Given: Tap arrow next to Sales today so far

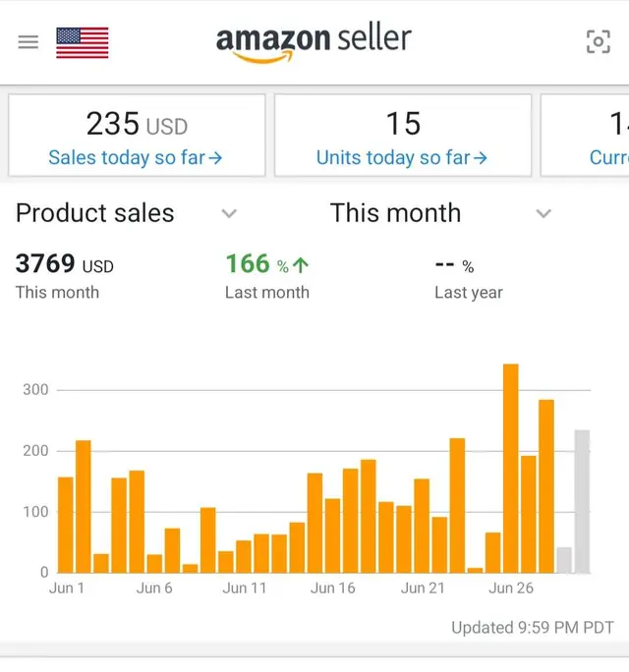Looking at the screenshot, I should pyautogui.click(x=215, y=158).
